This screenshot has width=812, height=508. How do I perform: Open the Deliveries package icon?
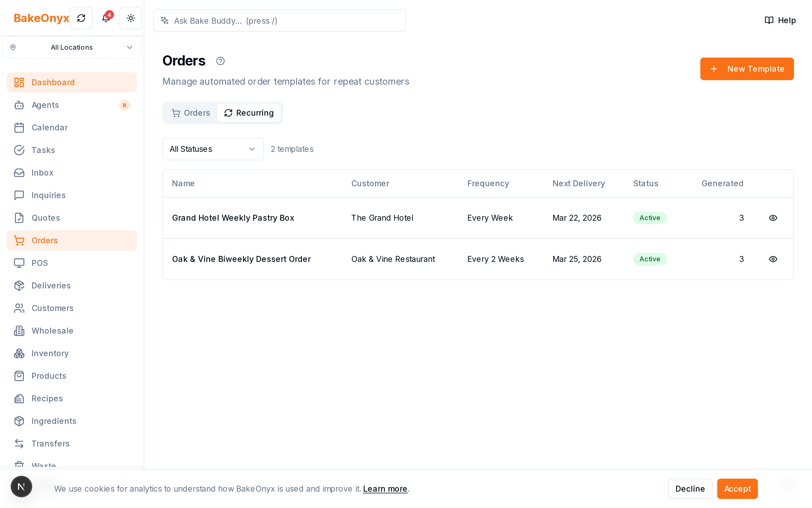pyautogui.click(x=19, y=286)
